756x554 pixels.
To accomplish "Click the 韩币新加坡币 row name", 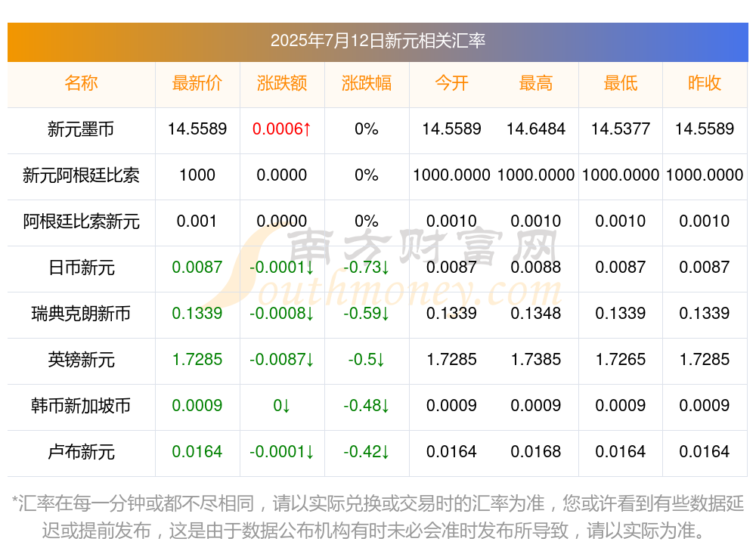I will point(81,406).
